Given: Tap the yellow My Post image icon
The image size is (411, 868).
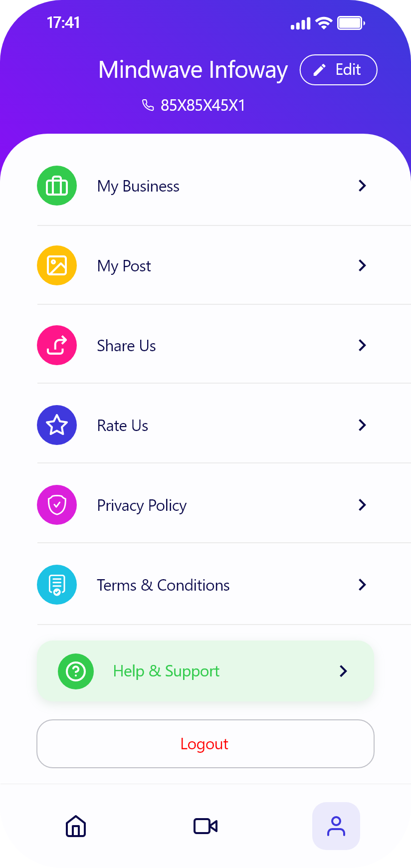Looking at the screenshot, I should 57,265.
